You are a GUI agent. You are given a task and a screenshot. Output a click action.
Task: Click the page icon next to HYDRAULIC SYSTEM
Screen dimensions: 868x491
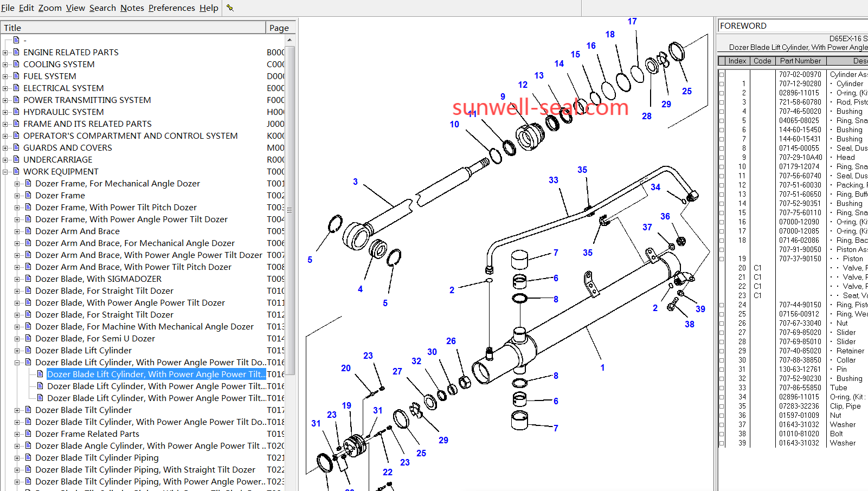tap(16, 112)
